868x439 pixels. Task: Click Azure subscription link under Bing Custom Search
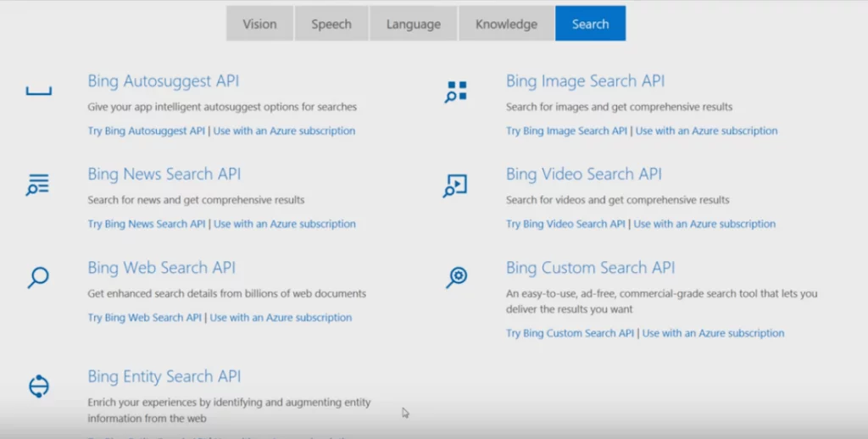pos(713,334)
